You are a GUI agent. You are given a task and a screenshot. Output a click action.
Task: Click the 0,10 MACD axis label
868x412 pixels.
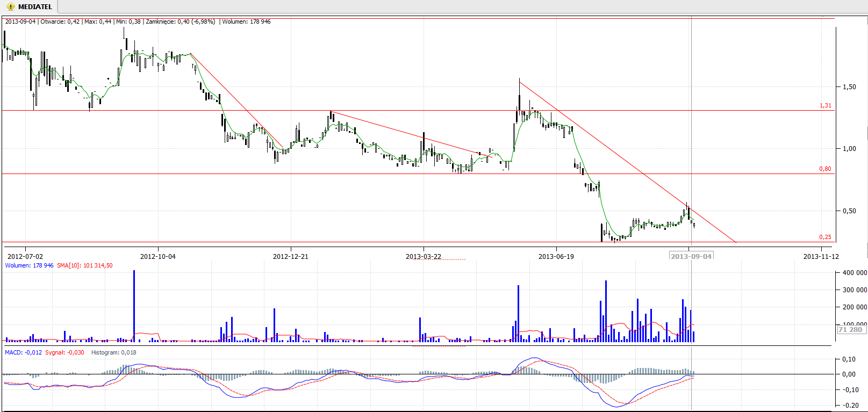coord(850,359)
